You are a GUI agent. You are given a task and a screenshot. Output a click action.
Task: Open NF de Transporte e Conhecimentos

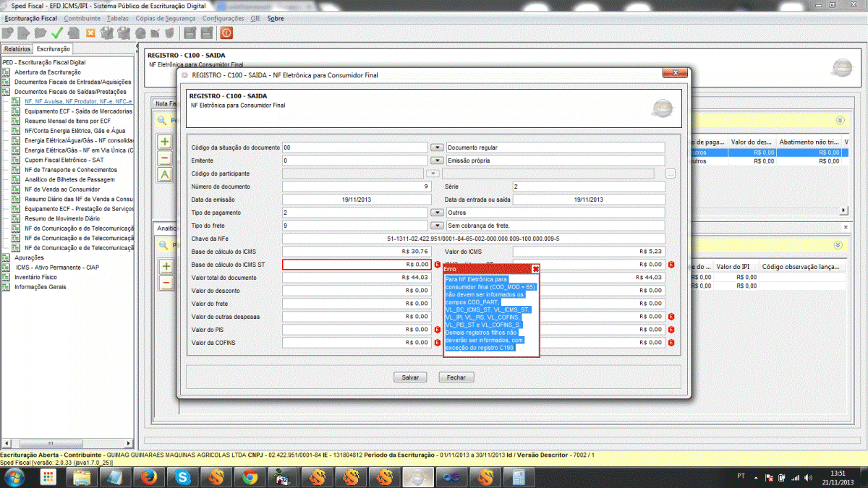pyautogui.click(x=70, y=170)
